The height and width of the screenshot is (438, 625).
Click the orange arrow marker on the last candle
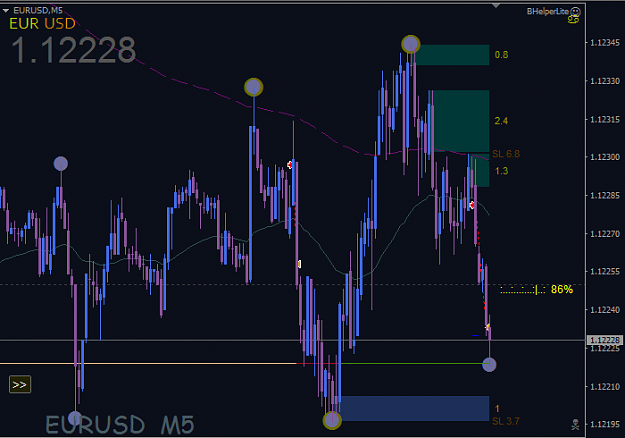click(487, 327)
